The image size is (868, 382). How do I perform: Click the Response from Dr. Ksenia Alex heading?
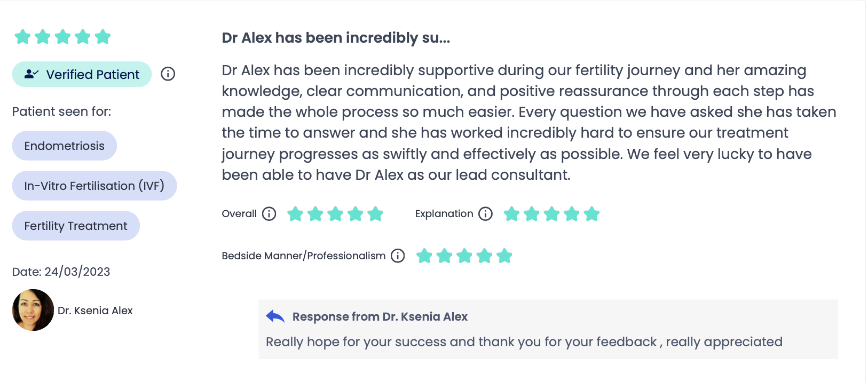tap(380, 316)
